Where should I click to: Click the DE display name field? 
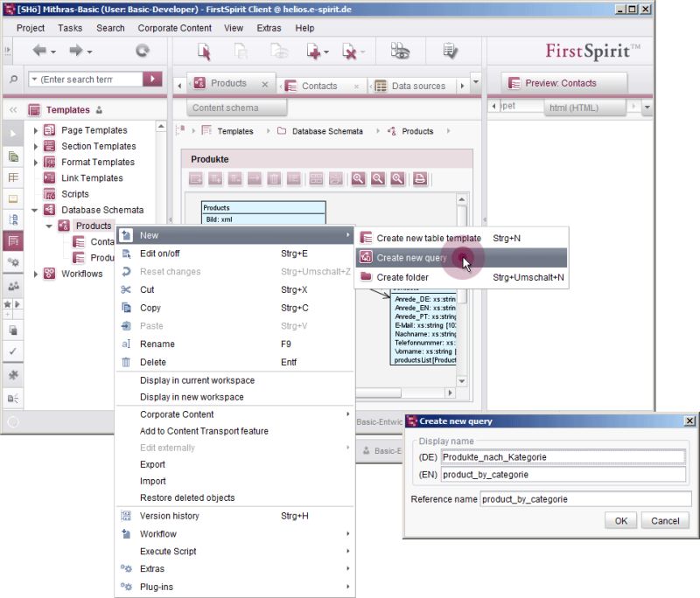pos(563,457)
